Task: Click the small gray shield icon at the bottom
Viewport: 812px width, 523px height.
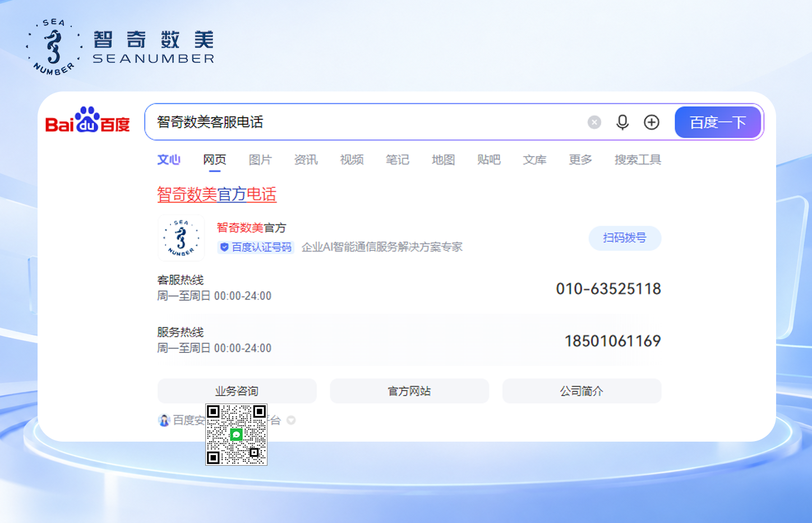Action: [291, 420]
